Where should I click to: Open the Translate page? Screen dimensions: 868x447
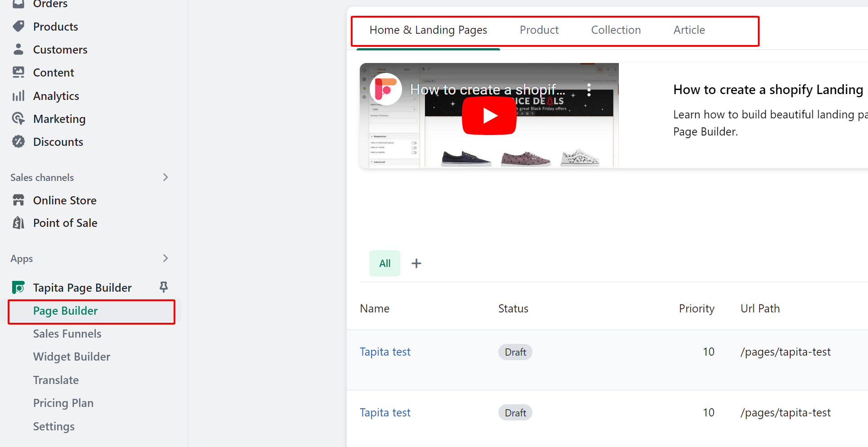click(x=56, y=380)
